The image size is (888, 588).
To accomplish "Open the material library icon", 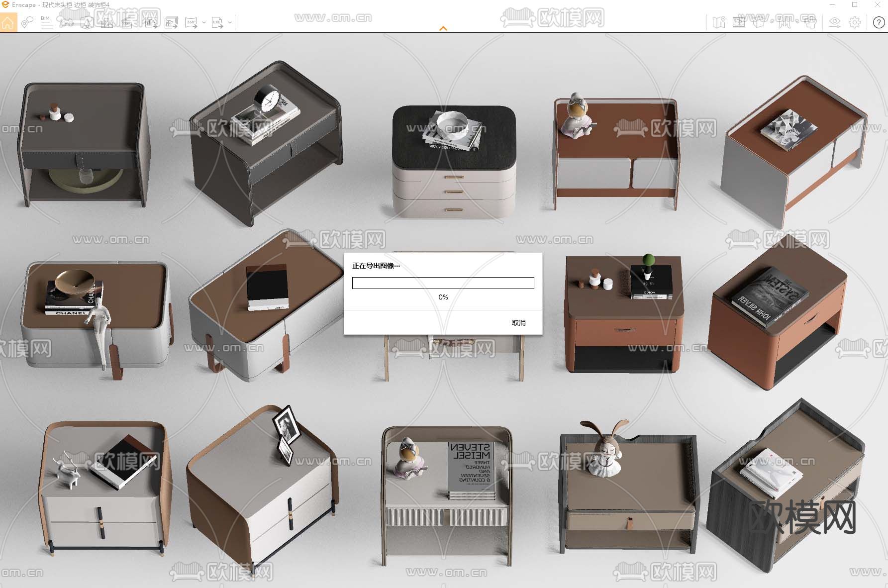I will point(785,22).
